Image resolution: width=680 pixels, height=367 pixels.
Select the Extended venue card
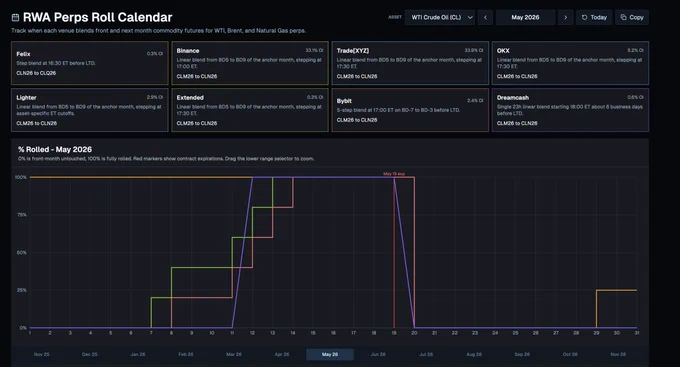pyautogui.click(x=250, y=110)
